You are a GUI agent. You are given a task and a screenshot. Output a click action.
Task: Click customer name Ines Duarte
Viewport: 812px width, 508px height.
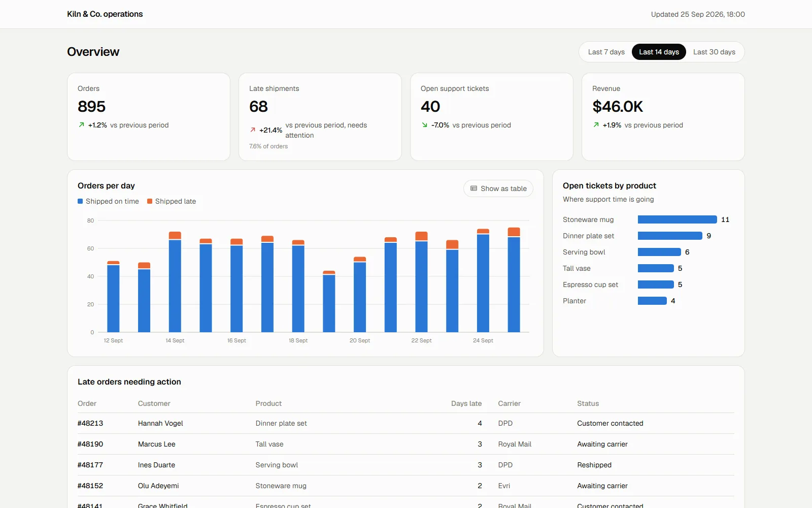[x=156, y=465]
